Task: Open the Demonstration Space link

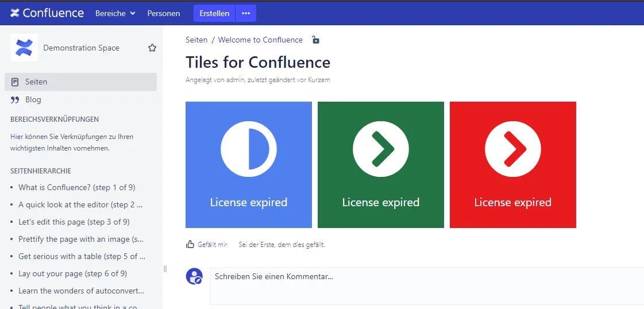Action: click(82, 48)
